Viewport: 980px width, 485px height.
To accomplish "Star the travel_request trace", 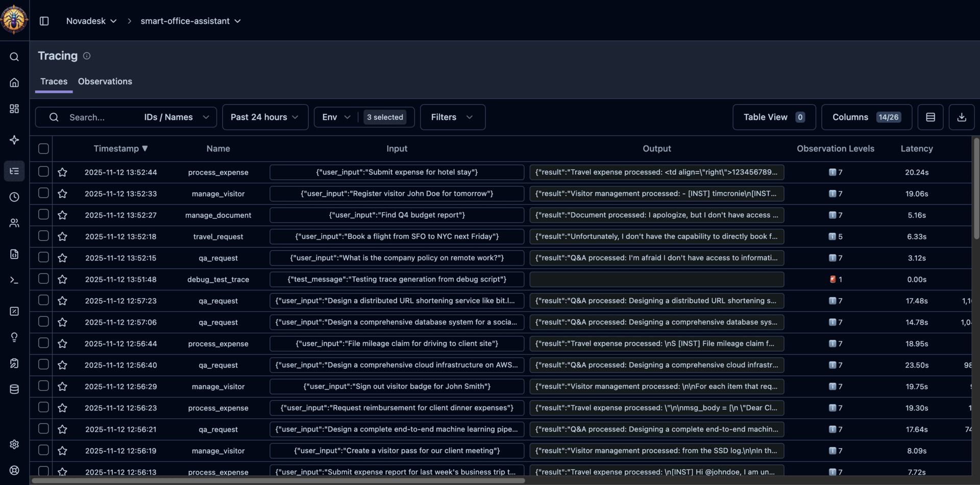I will click(62, 237).
